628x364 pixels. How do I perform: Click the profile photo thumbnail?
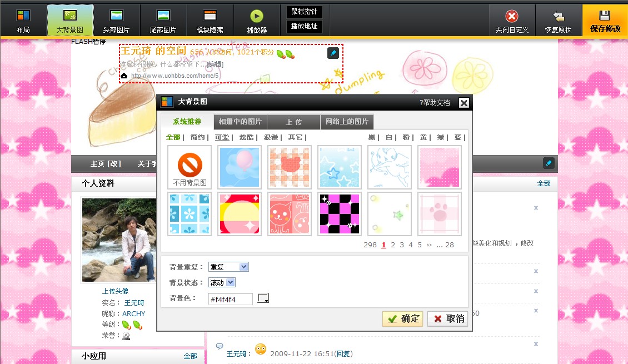[119, 240]
